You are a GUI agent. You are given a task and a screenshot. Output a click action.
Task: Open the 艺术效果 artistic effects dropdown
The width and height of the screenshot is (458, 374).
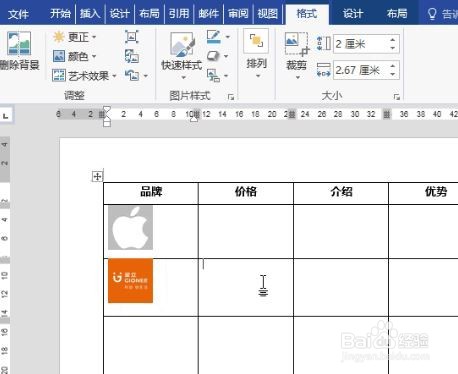click(x=85, y=76)
